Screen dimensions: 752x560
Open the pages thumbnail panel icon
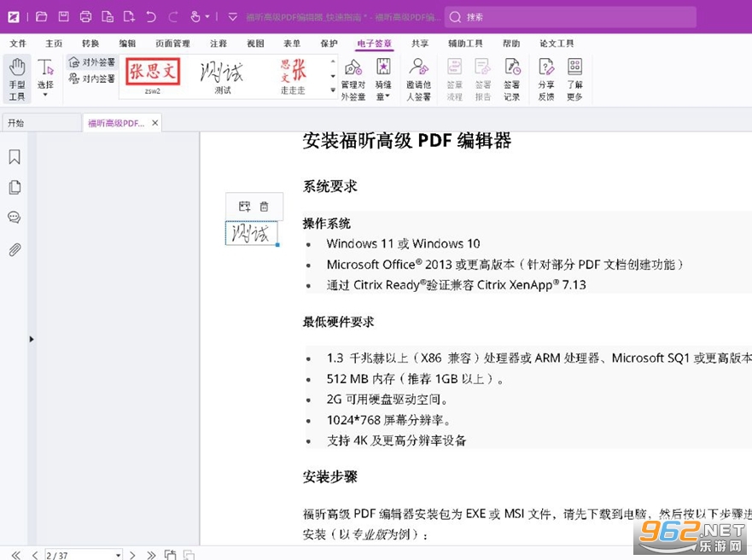(15, 187)
